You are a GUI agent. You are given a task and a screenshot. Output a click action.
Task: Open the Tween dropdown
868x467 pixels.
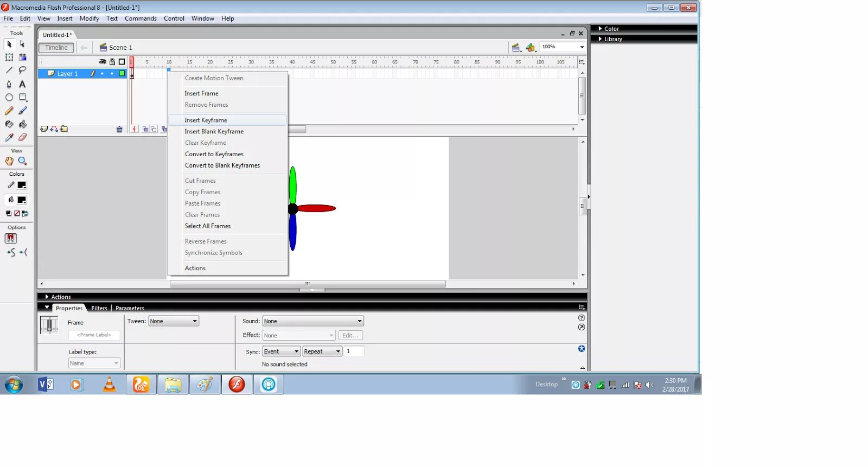(174, 321)
